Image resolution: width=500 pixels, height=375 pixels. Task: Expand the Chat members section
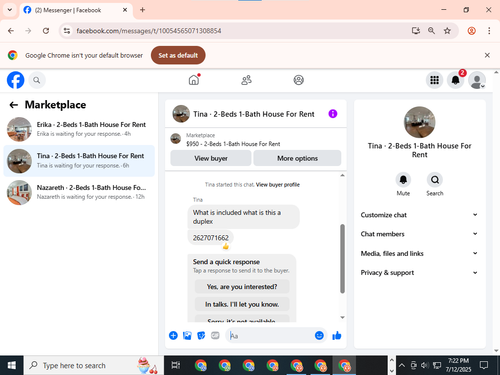coord(419,234)
